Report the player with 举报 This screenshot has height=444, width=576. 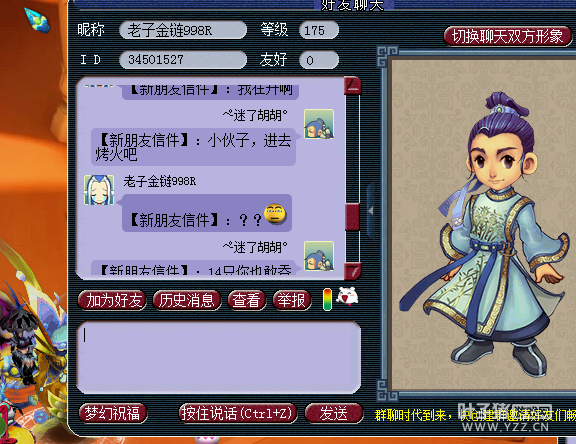[292, 300]
